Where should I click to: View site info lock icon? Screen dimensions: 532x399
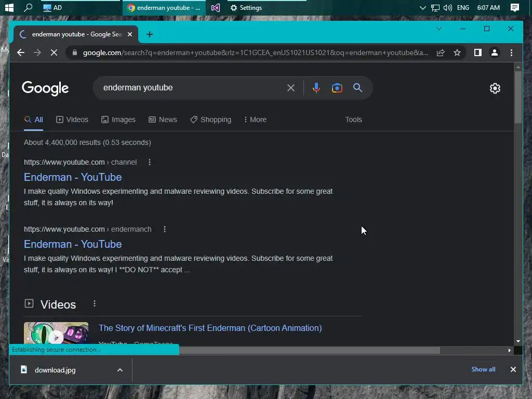[75, 52]
